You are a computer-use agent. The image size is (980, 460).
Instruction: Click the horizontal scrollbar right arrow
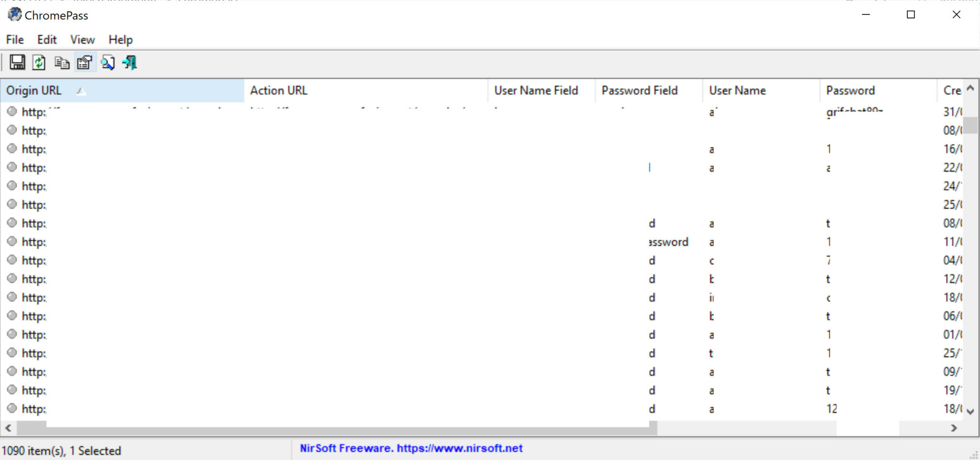tap(954, 428)
